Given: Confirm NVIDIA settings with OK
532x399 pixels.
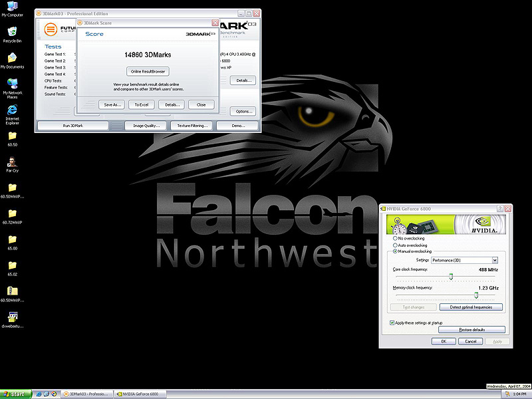Looking at the screenshot, I should (x=444, y=341).
